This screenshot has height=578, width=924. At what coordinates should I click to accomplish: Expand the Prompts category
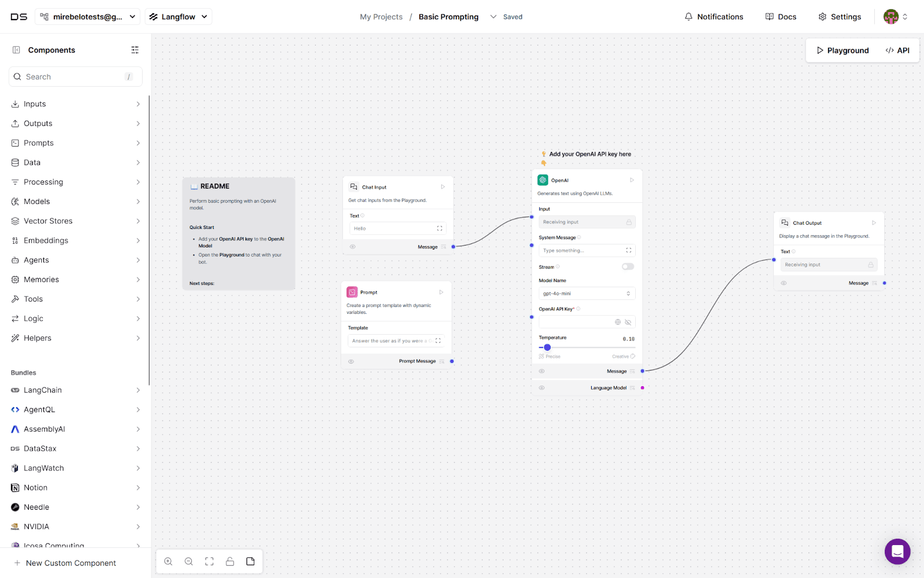[76, 143]
